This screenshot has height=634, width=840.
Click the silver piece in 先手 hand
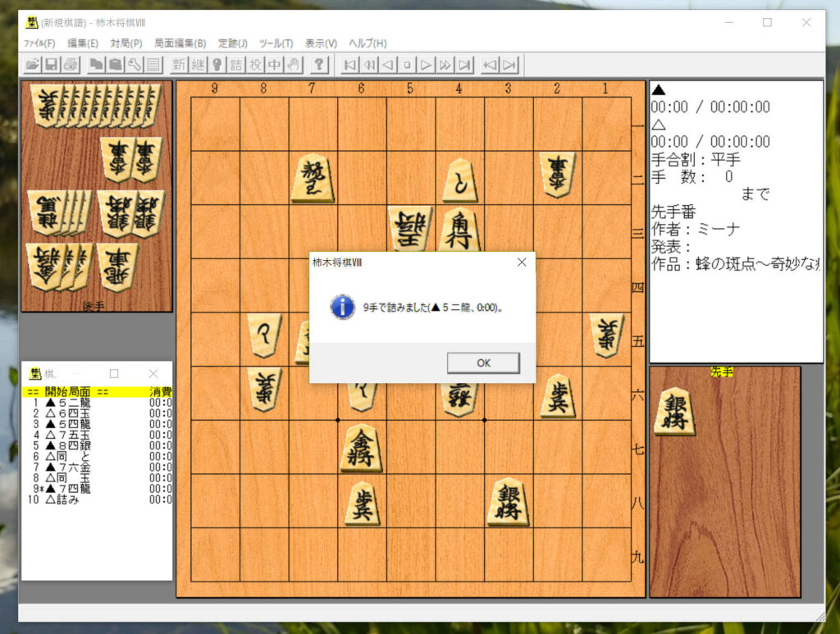(674, 411)
